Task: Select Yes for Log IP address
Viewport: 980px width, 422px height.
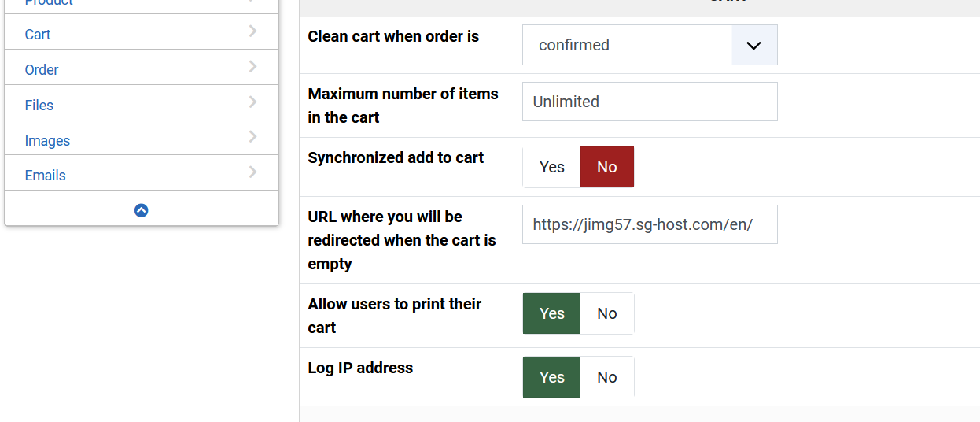Action: pos(551,377)
